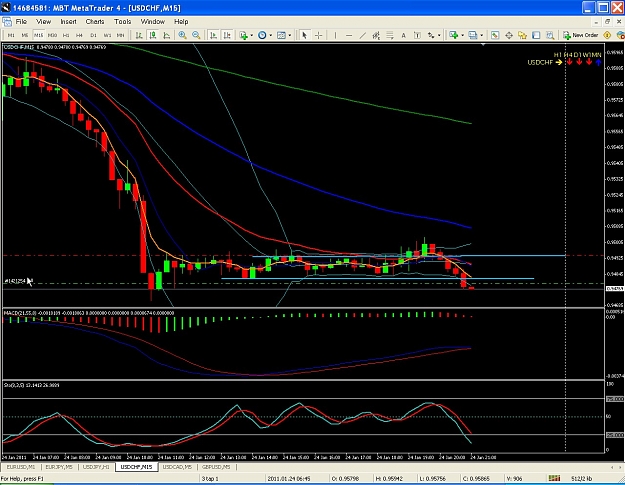Open the Insert menu
Image resolution: width=625 pixels, height=485 pixels.
pyautogui.click(x=68, y=22)
